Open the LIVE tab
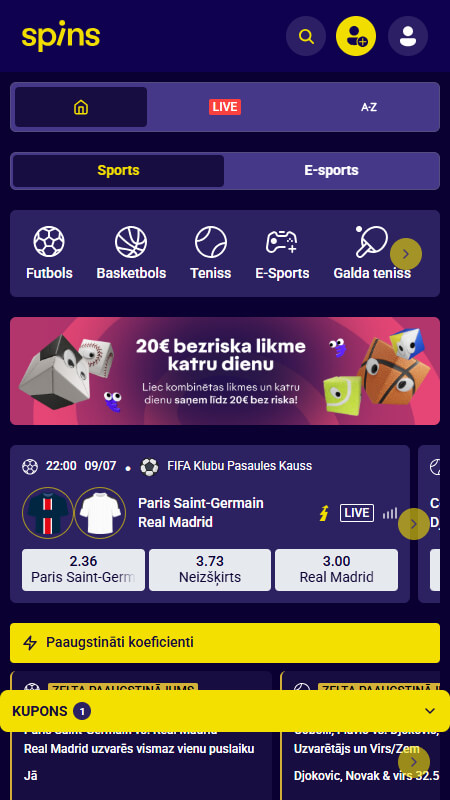 pyautogui.click(x=225, y=107)
